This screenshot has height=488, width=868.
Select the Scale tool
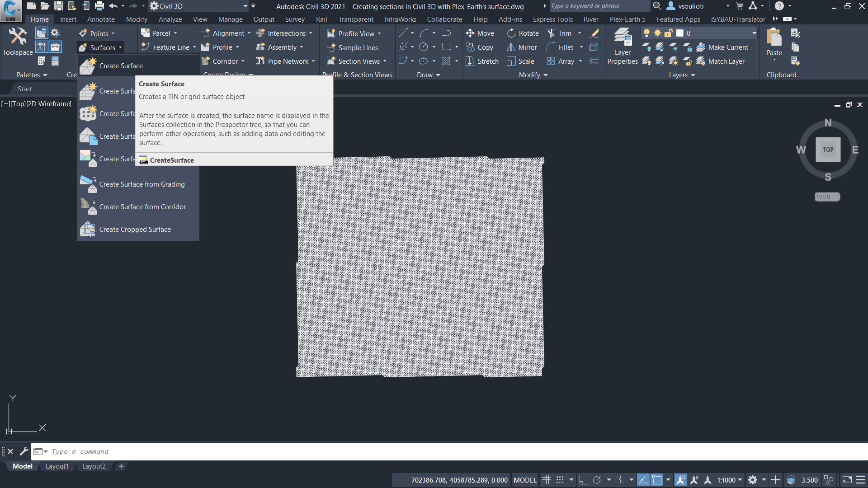click(521, 61)
